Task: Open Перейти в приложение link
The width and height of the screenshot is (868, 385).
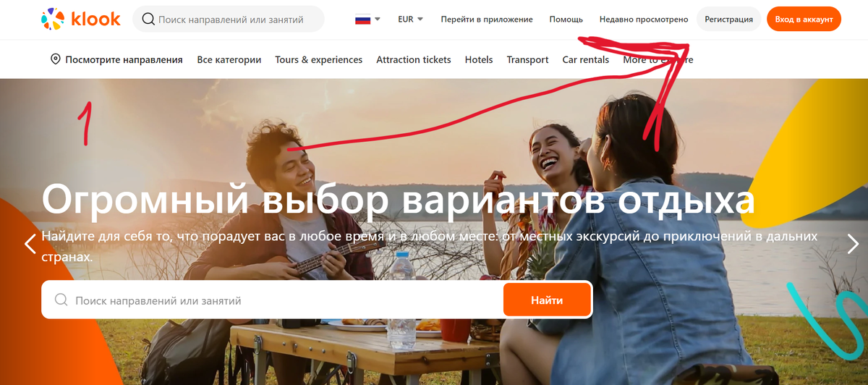Action: (487, 20)
